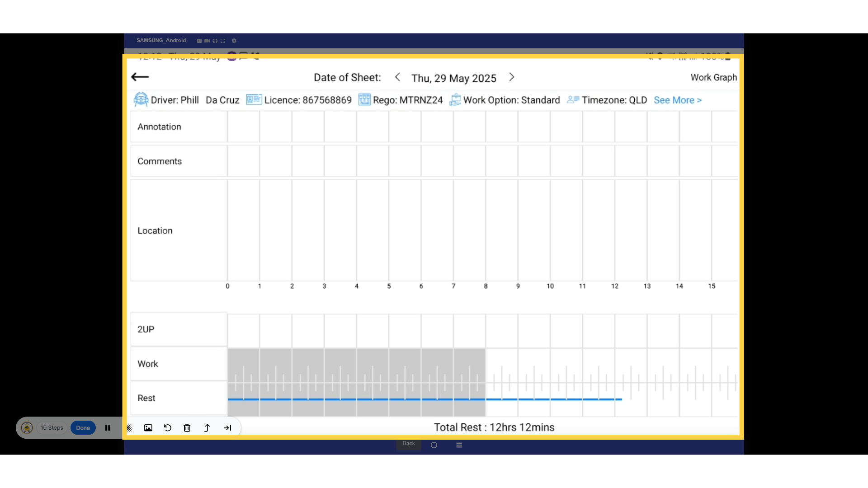Click Total Rest 12hrs 12mins text

click(494, 427)
